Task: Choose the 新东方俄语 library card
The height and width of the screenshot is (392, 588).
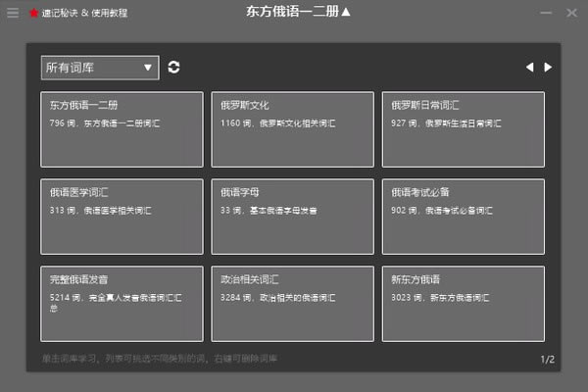Action: (x=464, y=303)
